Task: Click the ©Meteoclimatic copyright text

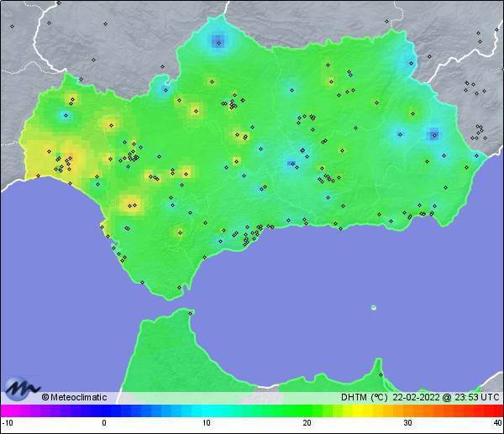Action: coord(74,397)
